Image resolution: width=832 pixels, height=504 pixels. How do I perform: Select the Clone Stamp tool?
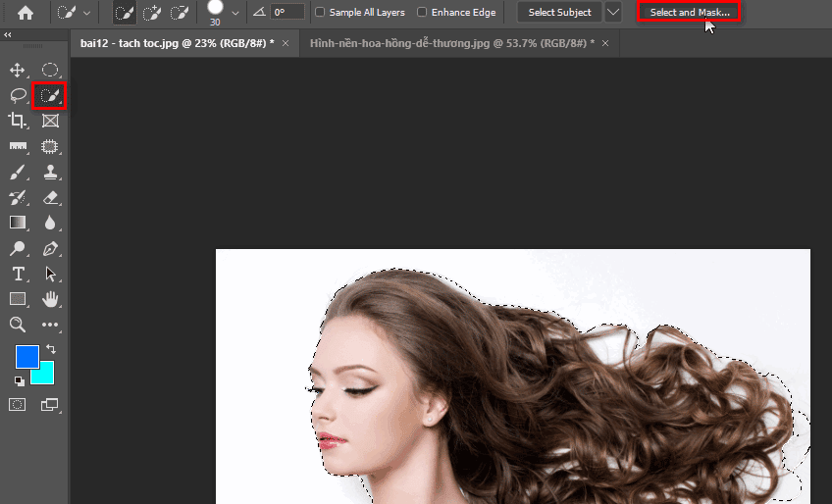[x=50, y=172]
